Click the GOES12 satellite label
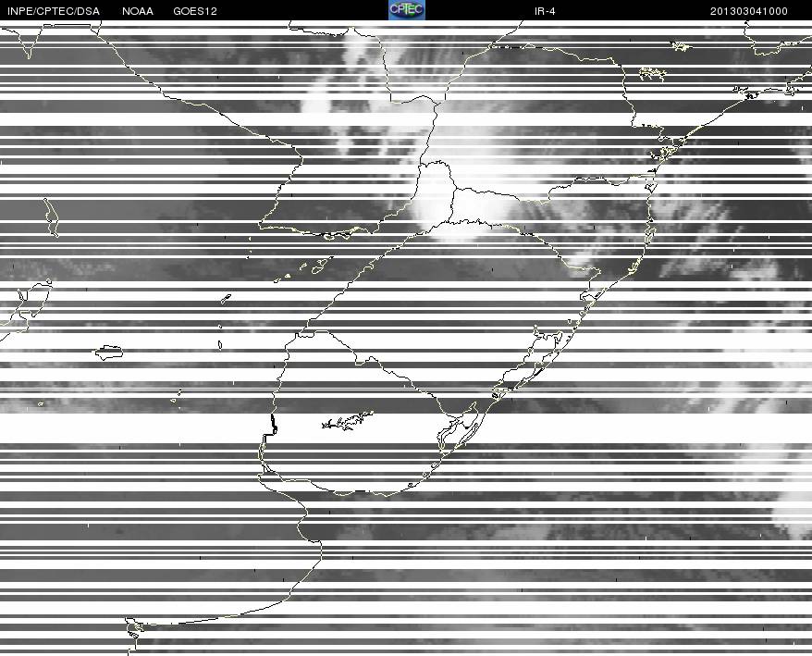The height and width of the screenshot is (656, 812). (195, 11)
